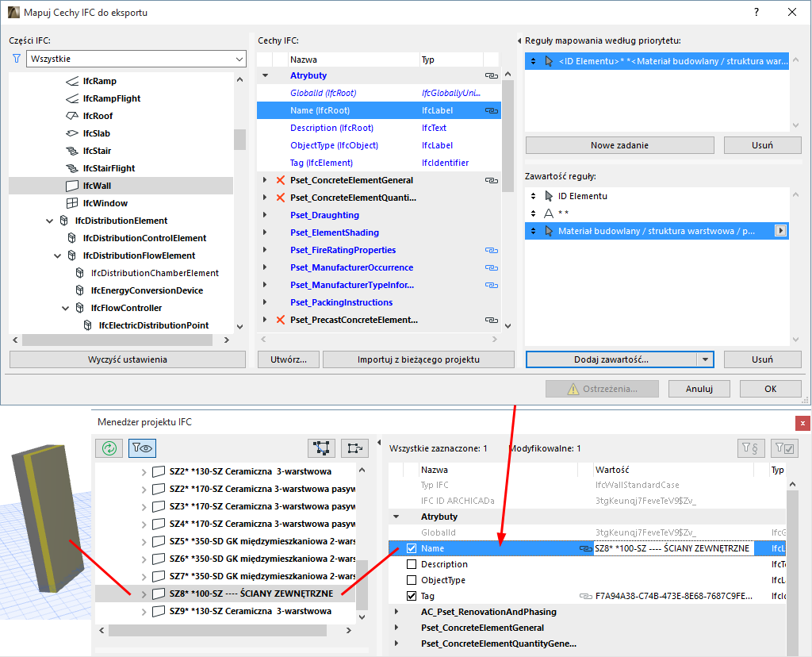Select IfcWall in the IFC parts tree
This screenshot has height=657, width=812.
tap(121, 186)
